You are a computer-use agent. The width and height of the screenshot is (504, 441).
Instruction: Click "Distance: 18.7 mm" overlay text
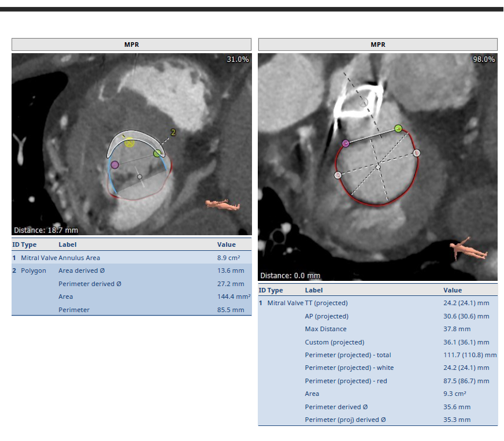click(x=46, y=230)
